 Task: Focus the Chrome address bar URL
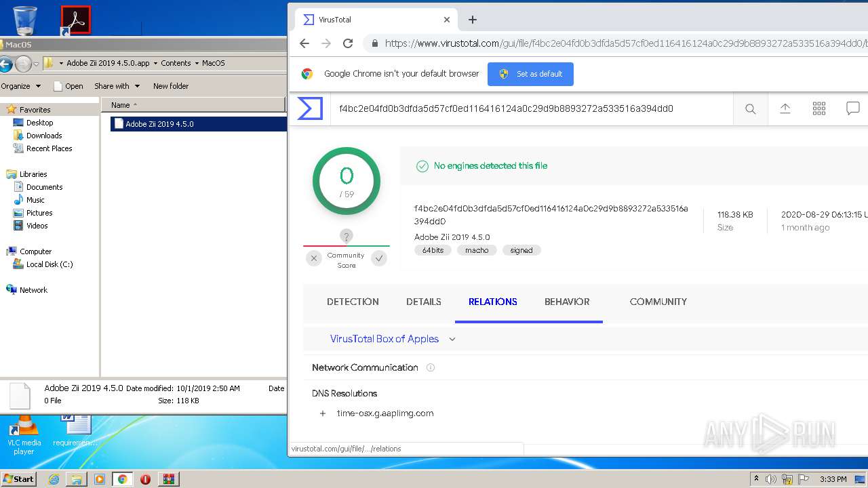point(625,43)
